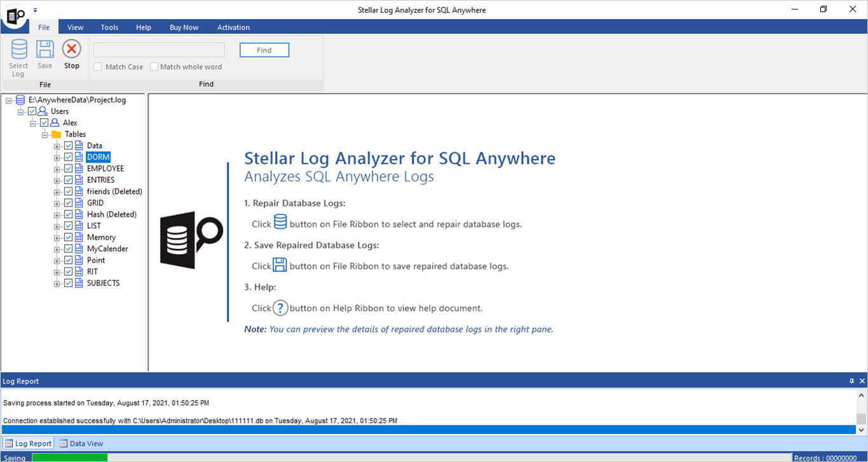Click the Tables folder icon
The height and width of the screenshot is (462, 868).
coord(56,134)
